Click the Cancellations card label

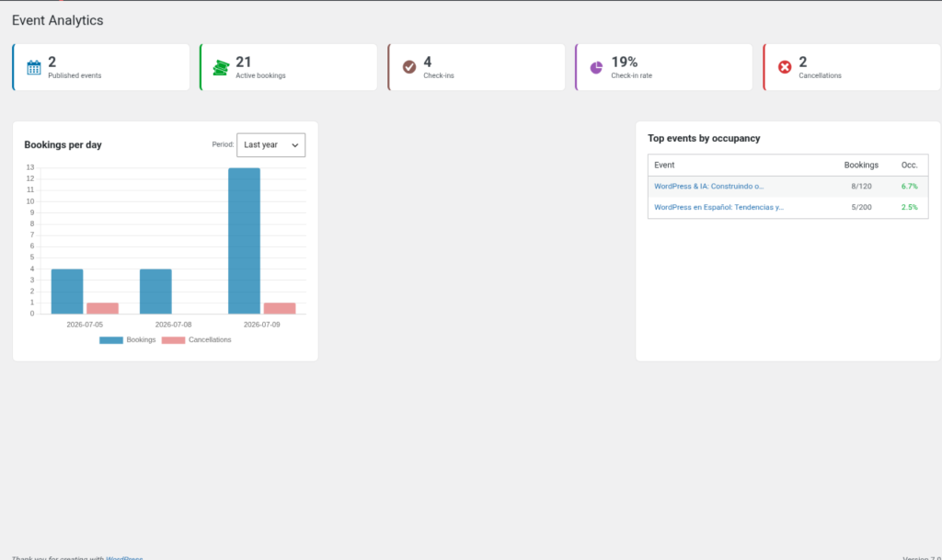pos(820,75)
